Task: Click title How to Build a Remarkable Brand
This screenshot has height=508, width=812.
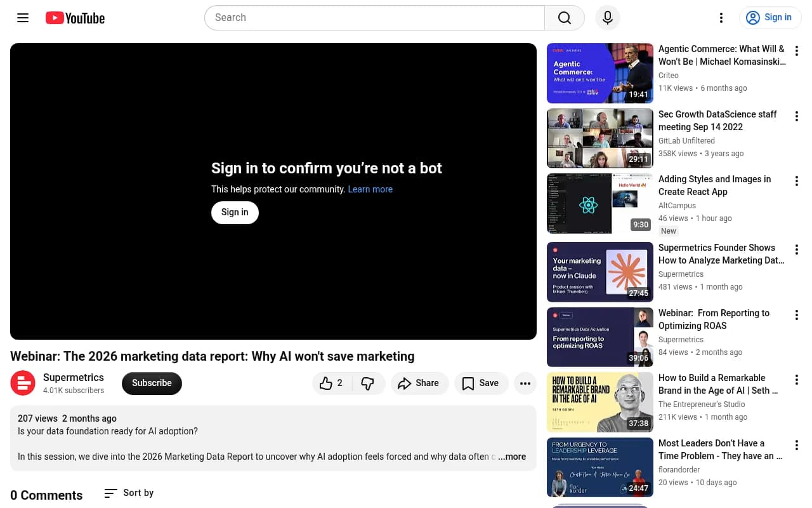Action: 719,384
